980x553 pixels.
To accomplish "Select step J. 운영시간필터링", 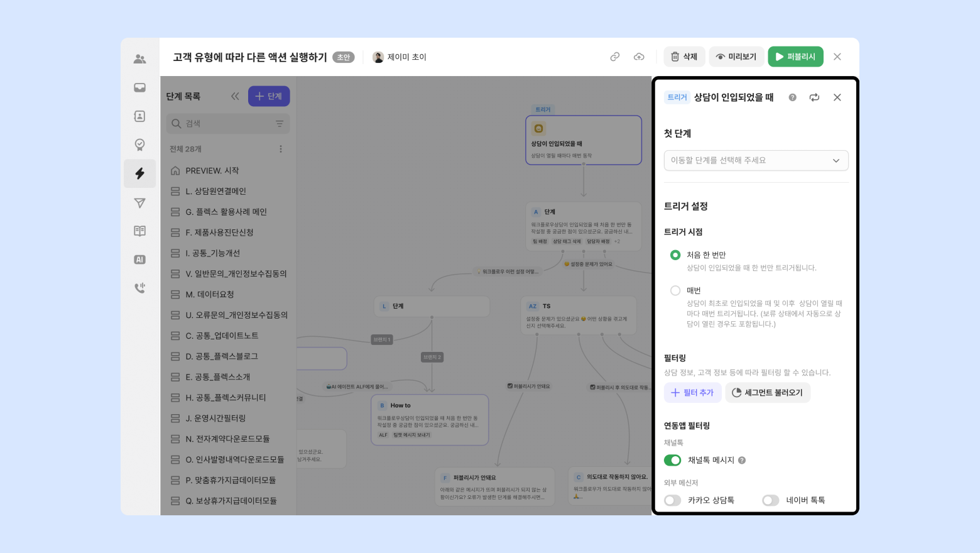I will (228, 418).
